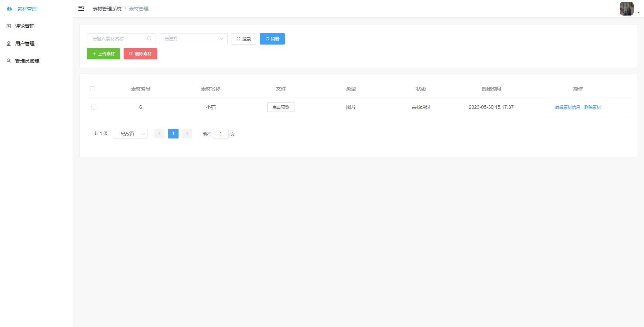Click the 点击预览 file preview button

(x=281, y=107)
